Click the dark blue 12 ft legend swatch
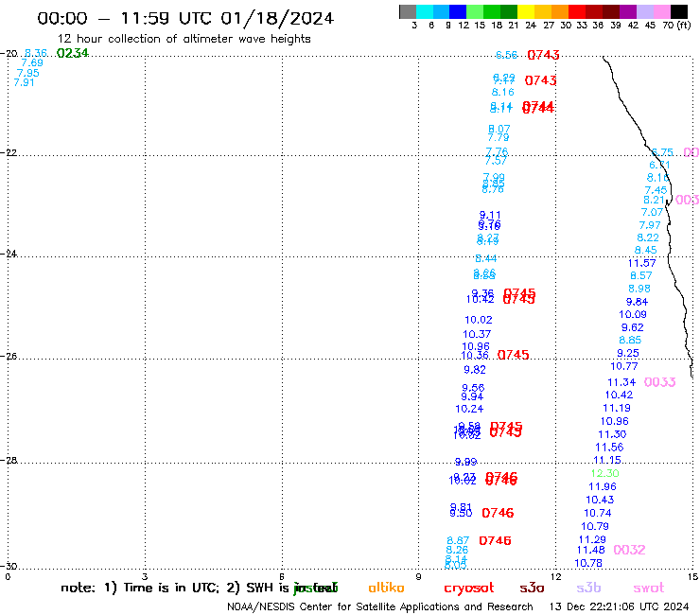Image resolution: width=700 pixels, height=615 pixels. click(x=458, y=11)
